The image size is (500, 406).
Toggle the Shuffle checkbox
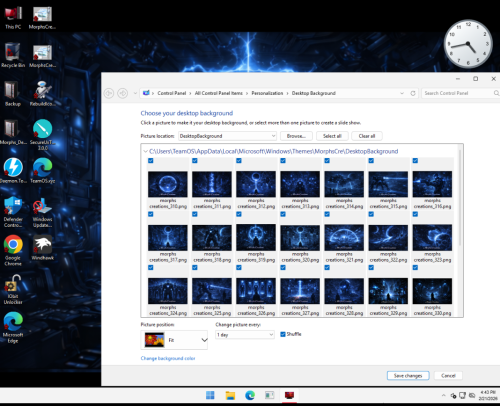[283, 334]
